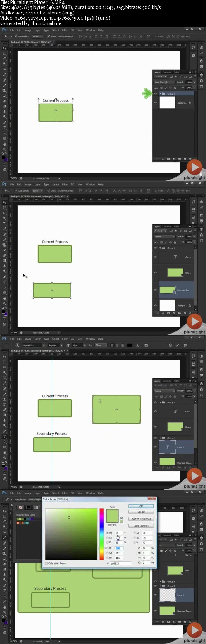The height and width of the screenshot is (644, 206).
Task: Open the Auto-Select dropdown showing Group
Action: click(38, 36)
